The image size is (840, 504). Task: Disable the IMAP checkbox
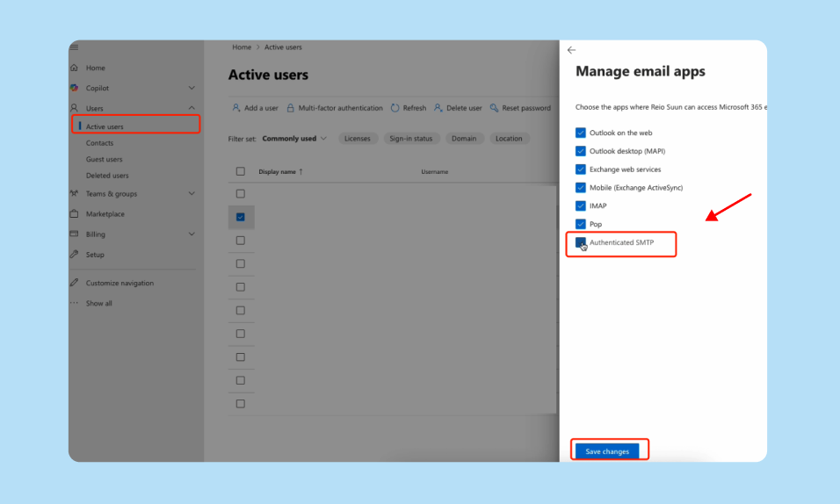[x=580, y=205]
